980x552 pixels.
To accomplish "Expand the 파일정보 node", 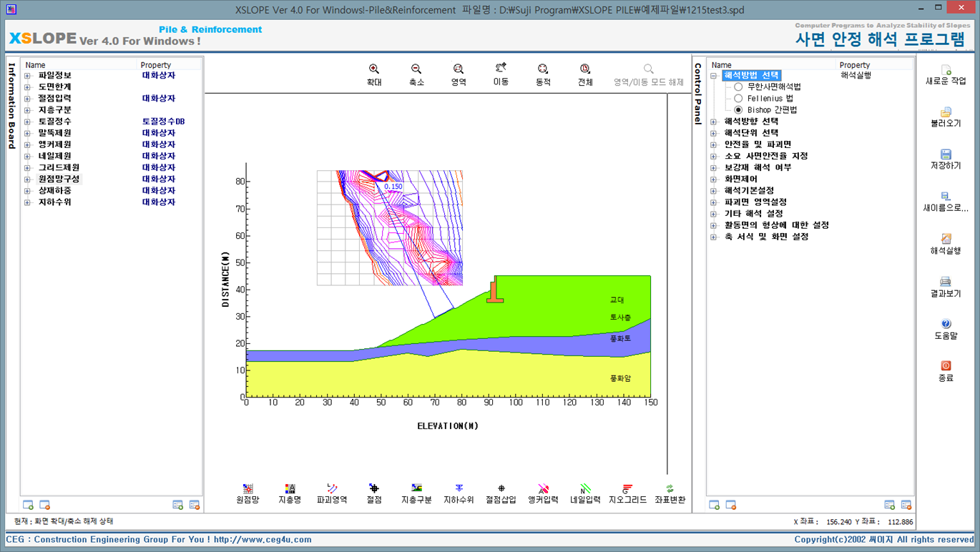I will 27,75.
